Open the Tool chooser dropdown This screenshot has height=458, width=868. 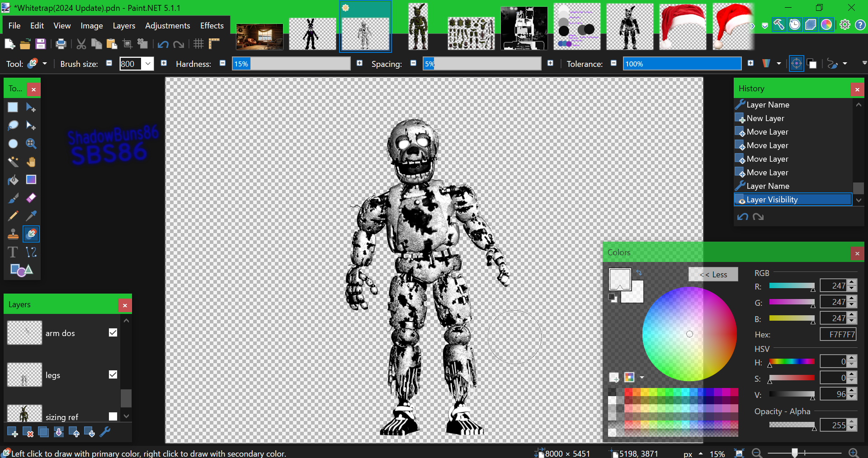point(45,64)
